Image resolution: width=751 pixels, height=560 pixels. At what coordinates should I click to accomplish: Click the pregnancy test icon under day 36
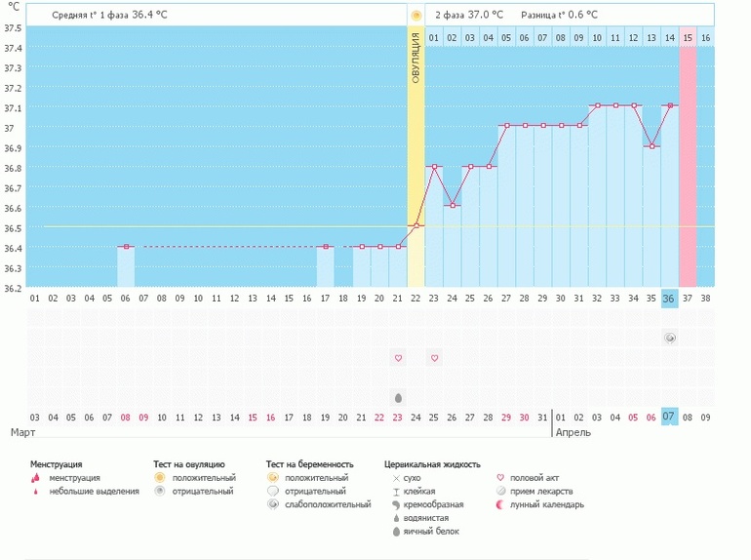point(670,338)
